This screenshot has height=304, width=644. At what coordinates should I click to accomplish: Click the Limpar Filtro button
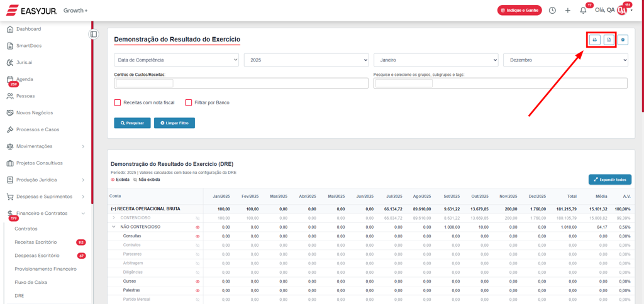click(x=174, y=123)
